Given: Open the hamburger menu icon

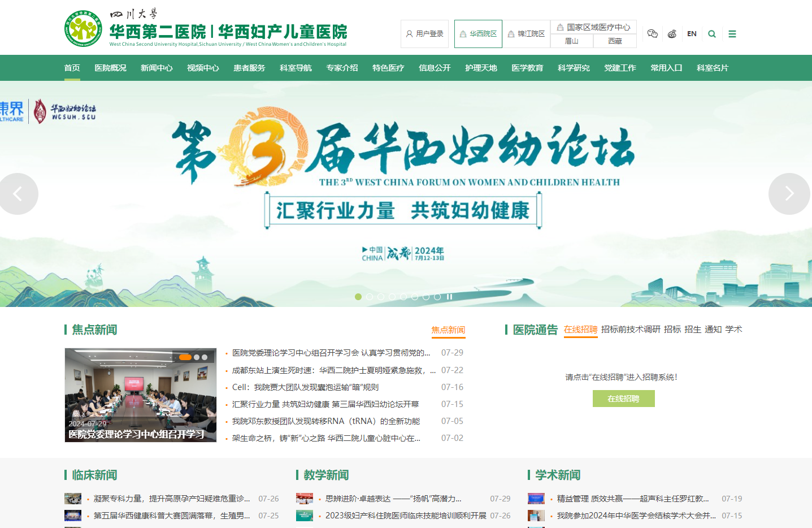Looking at the screenshot, I should tap(732, 34).
